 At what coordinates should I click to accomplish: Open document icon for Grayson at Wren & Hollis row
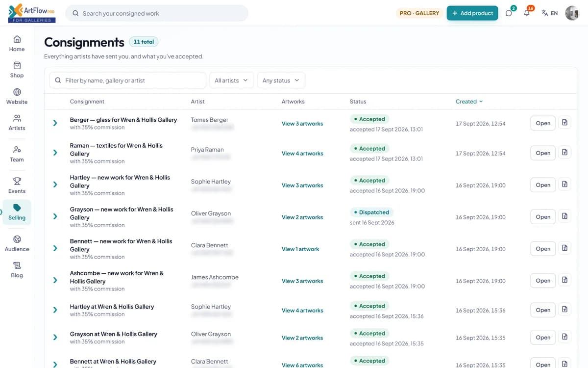[564, 337]
